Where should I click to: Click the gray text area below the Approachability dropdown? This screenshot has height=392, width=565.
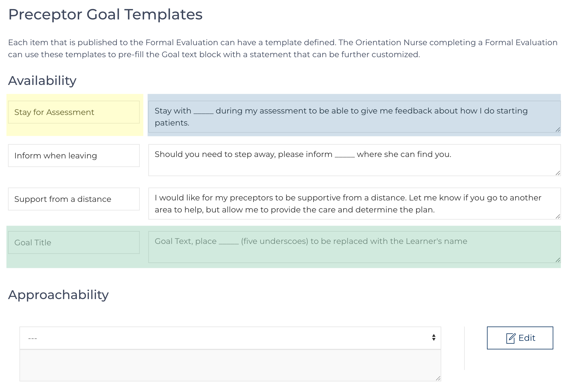click(x=230, y=365)
